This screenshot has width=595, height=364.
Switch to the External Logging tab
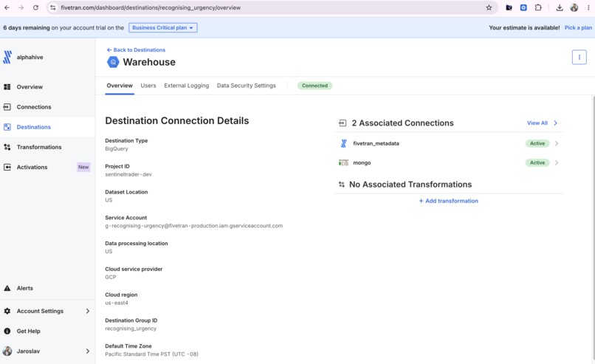186,86
